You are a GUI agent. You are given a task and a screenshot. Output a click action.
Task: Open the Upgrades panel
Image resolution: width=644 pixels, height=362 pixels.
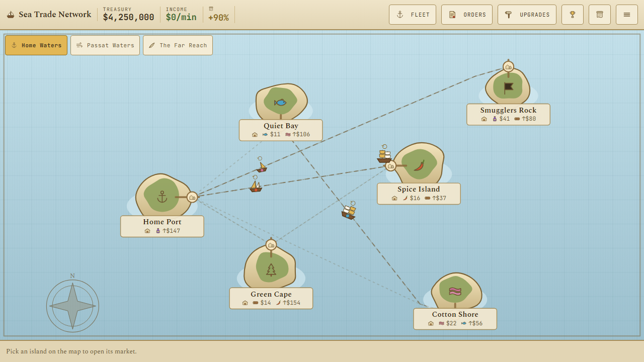click(527, 15)
